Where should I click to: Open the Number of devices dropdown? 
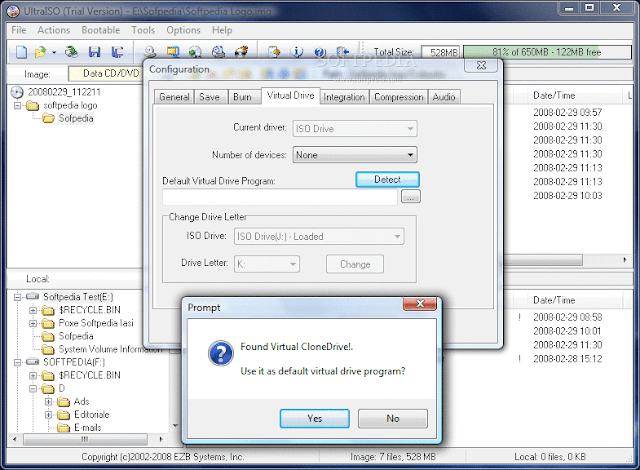click(x=355, y=155)
